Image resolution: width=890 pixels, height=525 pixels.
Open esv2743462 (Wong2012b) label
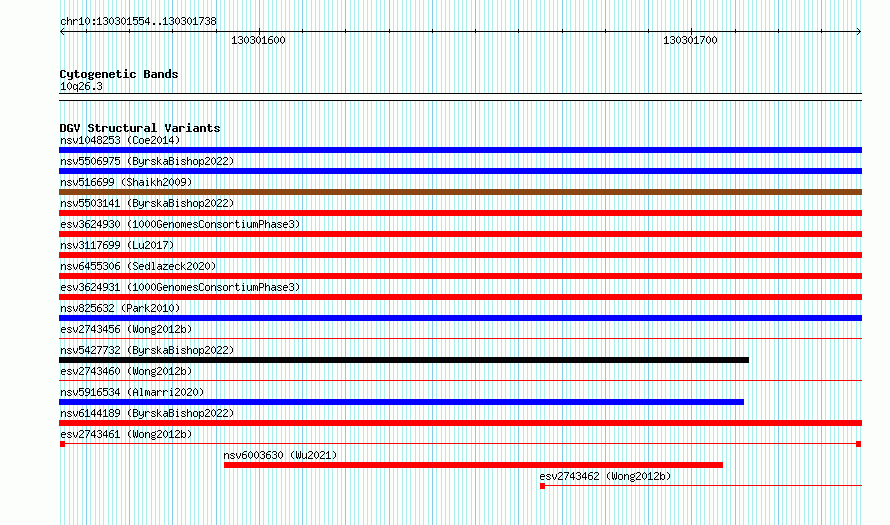pos(605,476)
